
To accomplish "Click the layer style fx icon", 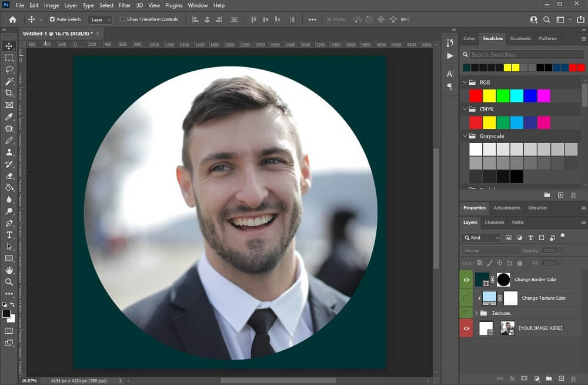I will tap(512, 379).
